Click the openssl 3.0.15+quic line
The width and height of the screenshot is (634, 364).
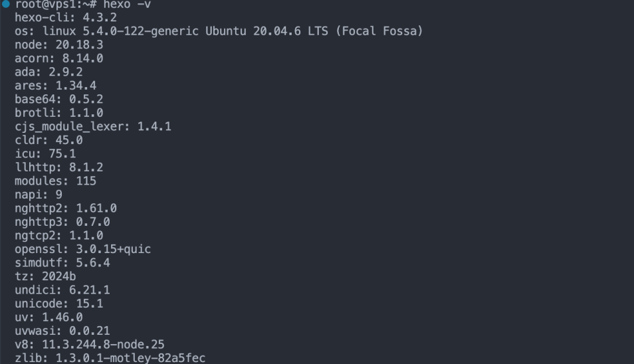(x=82, y=249)
